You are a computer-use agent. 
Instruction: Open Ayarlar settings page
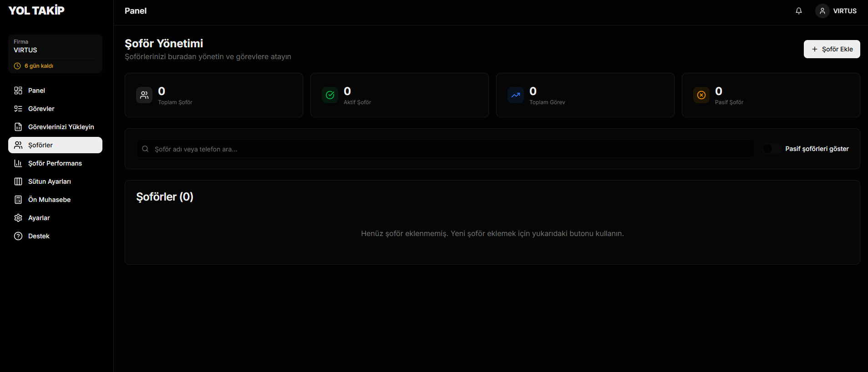click(39, 218)
